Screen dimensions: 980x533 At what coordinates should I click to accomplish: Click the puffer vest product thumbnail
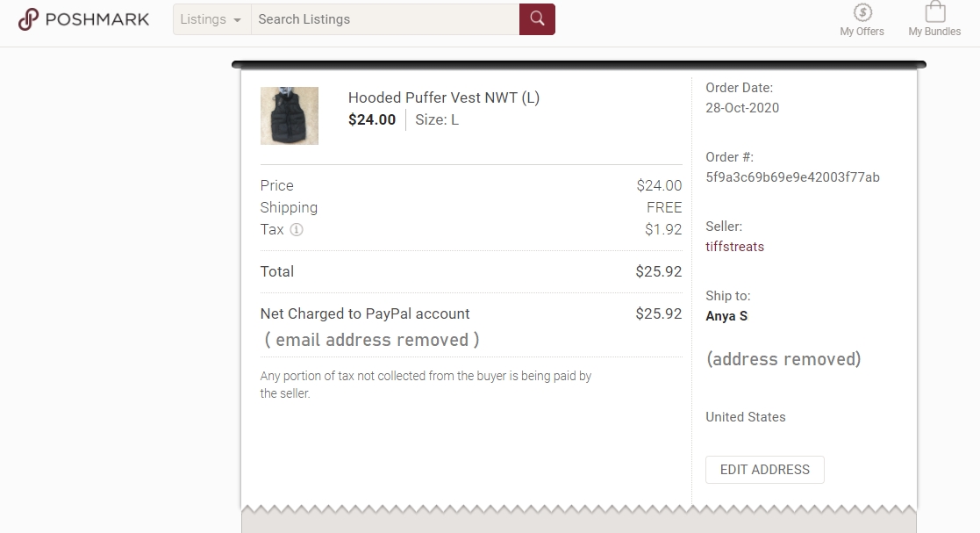[290, 116]
